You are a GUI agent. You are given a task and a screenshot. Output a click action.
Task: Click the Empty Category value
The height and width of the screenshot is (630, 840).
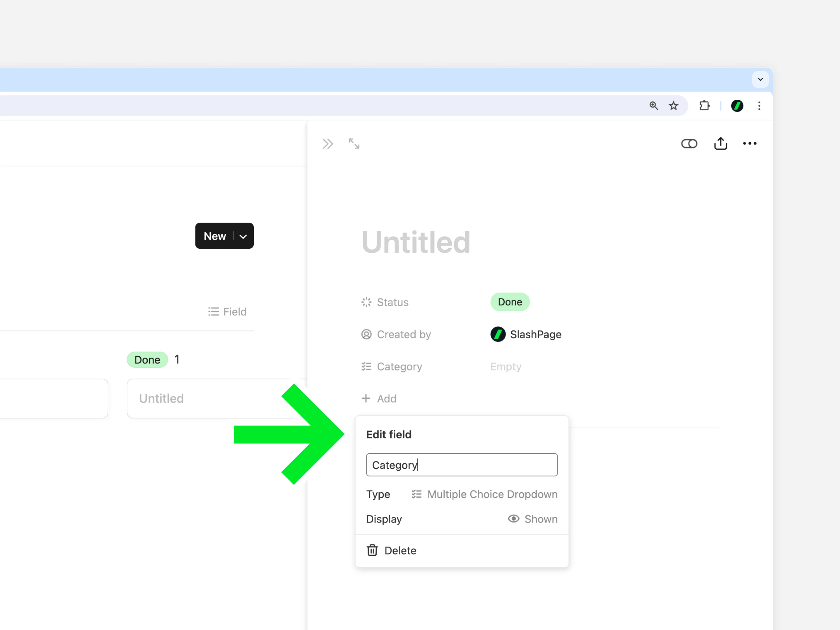pyautogui.click(x=505, y=367)
